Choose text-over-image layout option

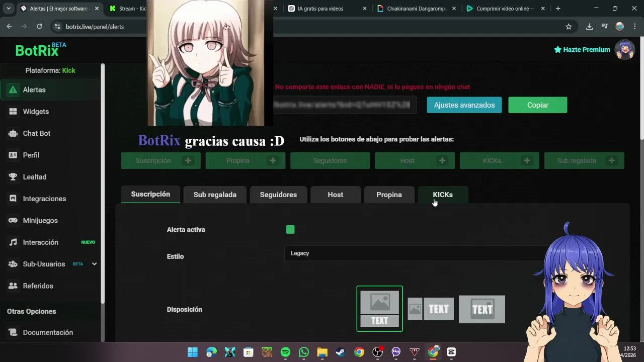click(482, 309)
